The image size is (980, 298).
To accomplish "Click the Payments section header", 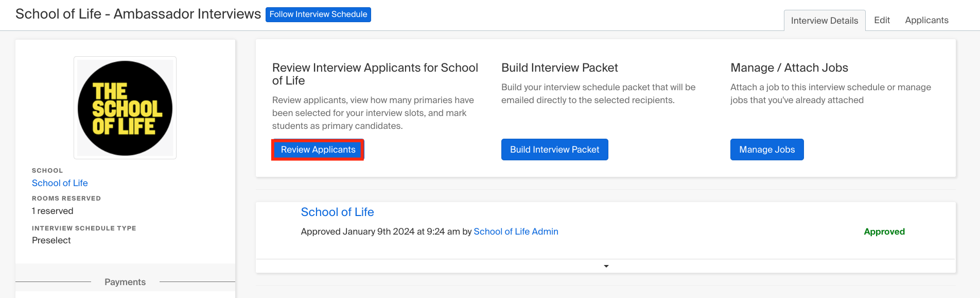I will click(125, 282).
